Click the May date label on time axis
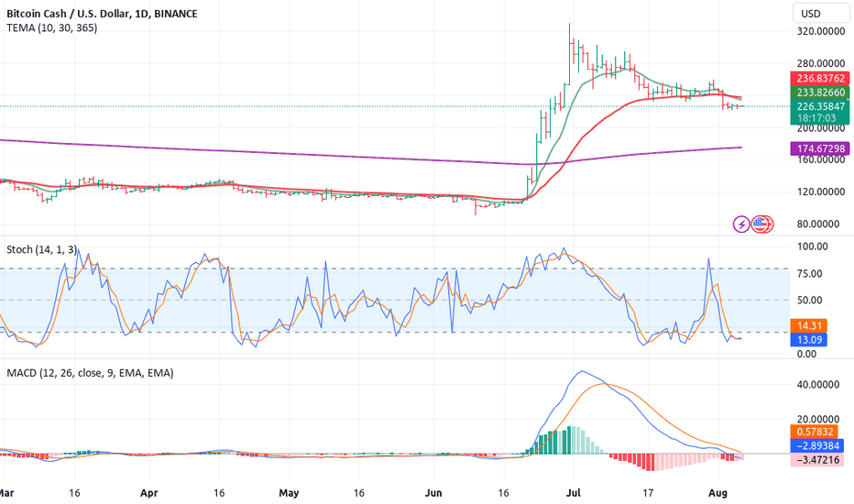Image resolution: width=854 pixels, height=504 pixels. click(289, 493)
